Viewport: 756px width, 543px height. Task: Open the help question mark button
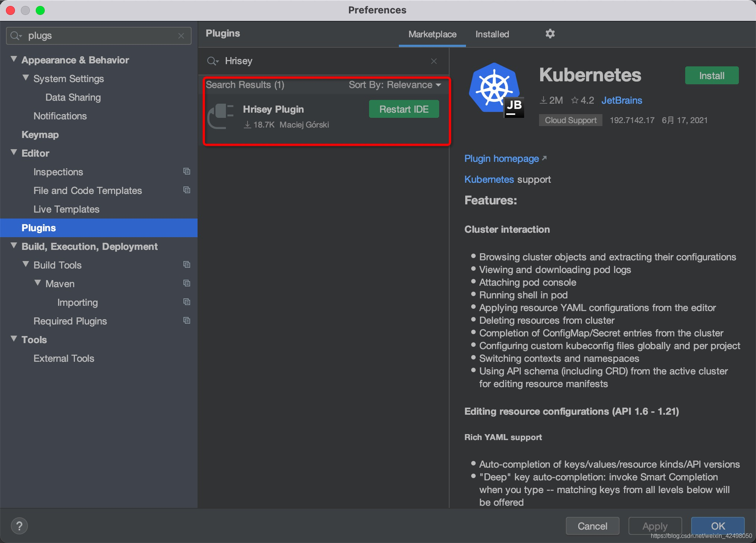point(19,526)
